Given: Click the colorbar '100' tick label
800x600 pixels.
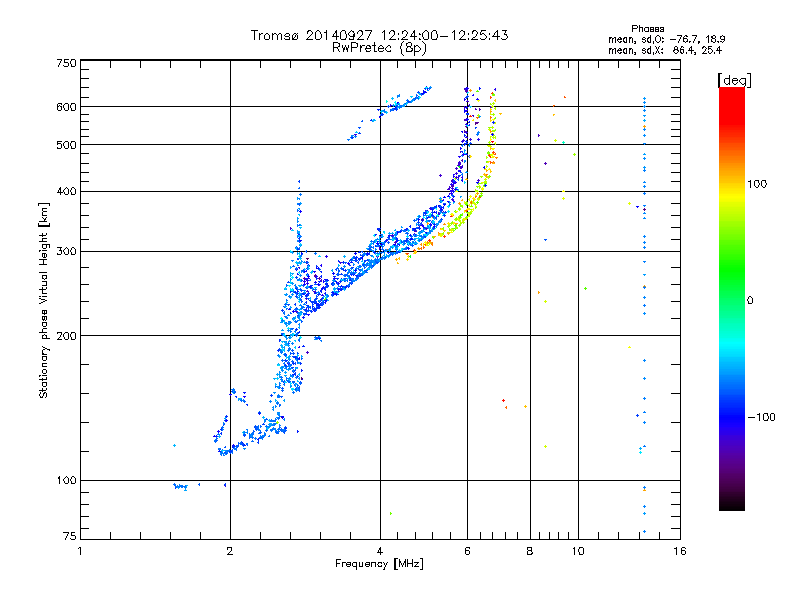Looking at the screenshot, I should pos(757,184).
